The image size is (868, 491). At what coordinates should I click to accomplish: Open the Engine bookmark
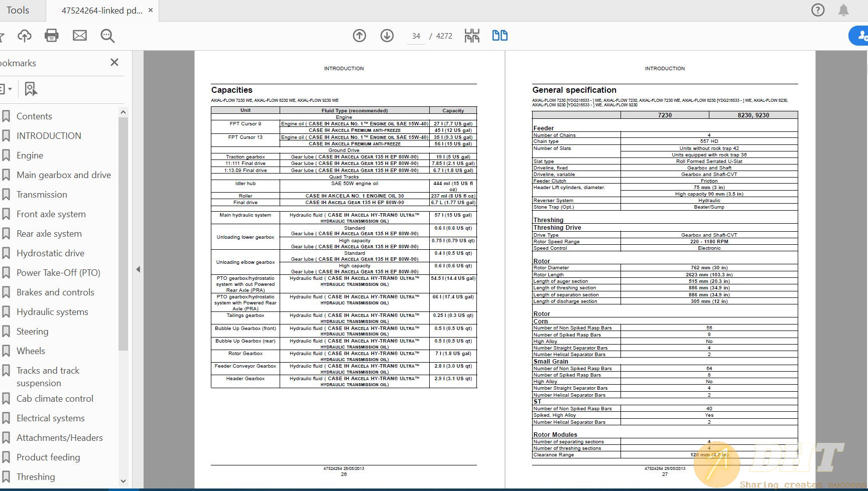coord(30,155)
